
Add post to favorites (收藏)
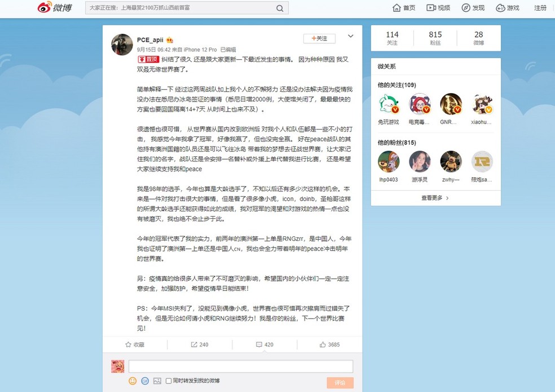pyautogui.click(x=135, y=345)
